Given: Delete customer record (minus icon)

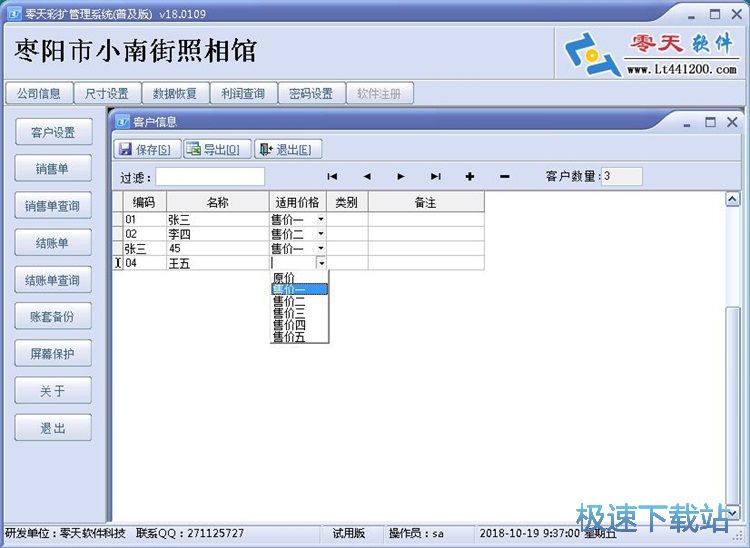Looking at the screenshot, I should 504,176.
